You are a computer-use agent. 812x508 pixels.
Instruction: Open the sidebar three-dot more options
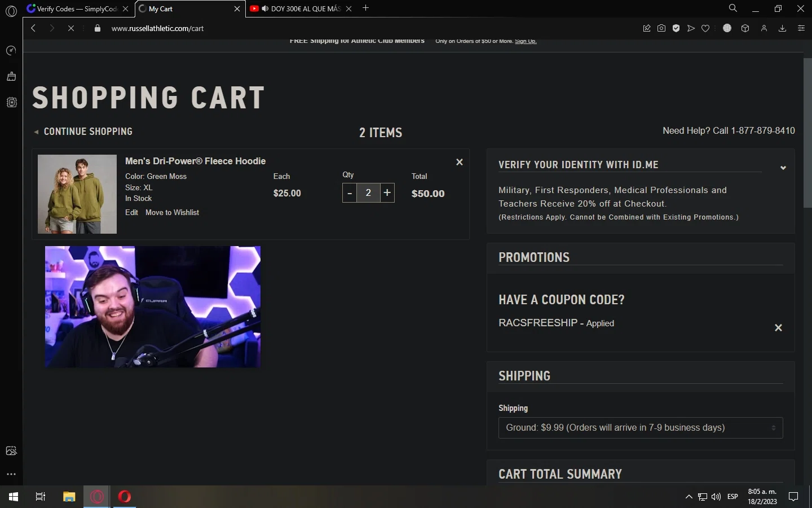[11, 474]
